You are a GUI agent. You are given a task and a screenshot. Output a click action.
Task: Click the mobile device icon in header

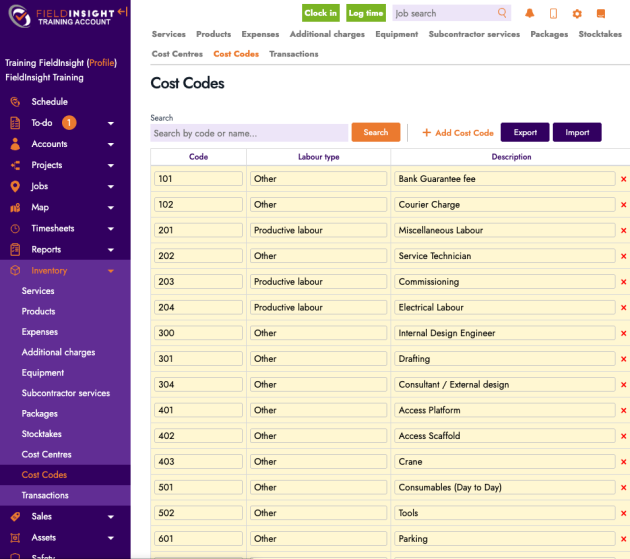tap(553, 13)
